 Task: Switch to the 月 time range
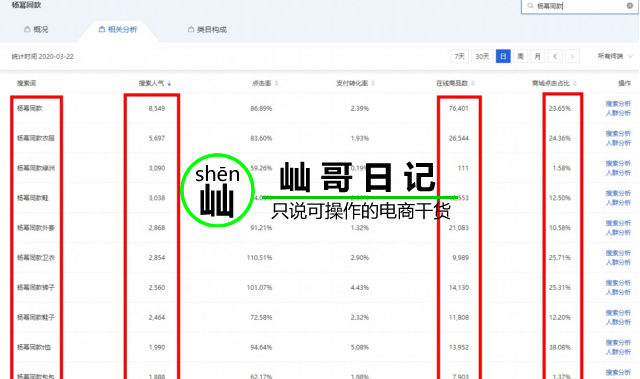(x=538, y=56)
